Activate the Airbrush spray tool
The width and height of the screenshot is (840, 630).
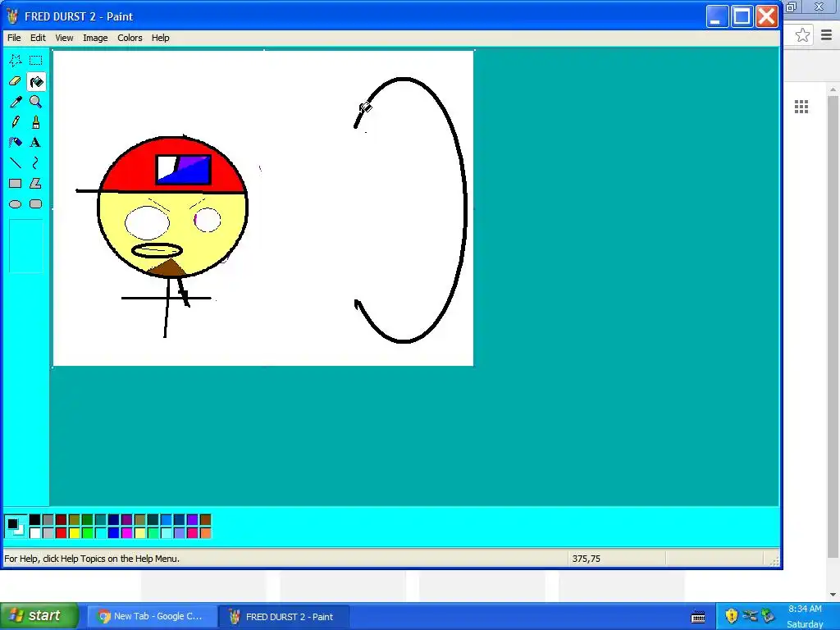coord(16,142)
